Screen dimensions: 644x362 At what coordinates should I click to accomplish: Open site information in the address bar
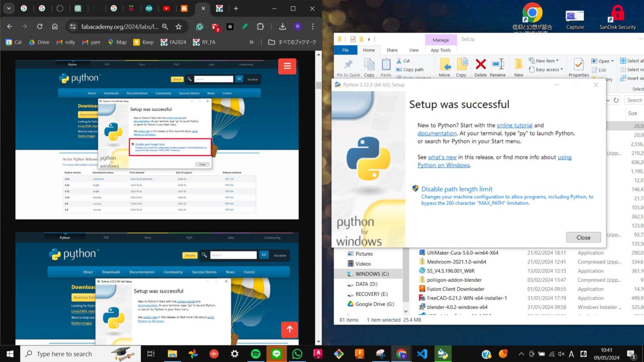click(x=73, y=26)
